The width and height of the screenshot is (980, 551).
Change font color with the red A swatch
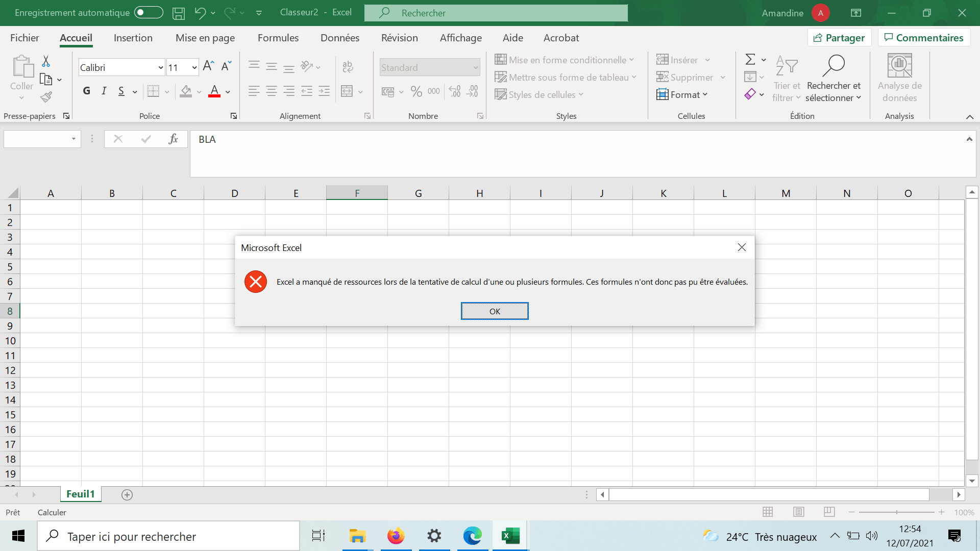tap(214, 92)
